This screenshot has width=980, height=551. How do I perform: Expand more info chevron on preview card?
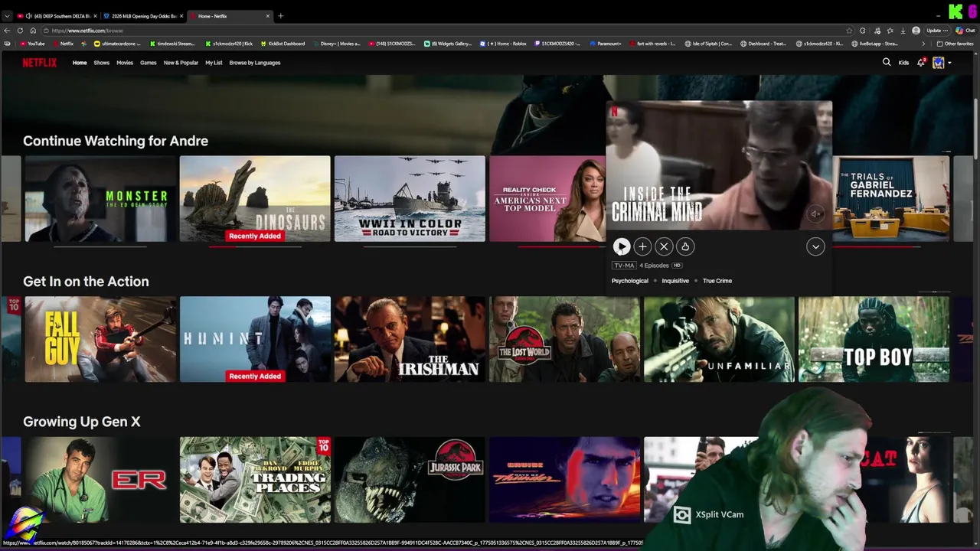tap(815, 246)
